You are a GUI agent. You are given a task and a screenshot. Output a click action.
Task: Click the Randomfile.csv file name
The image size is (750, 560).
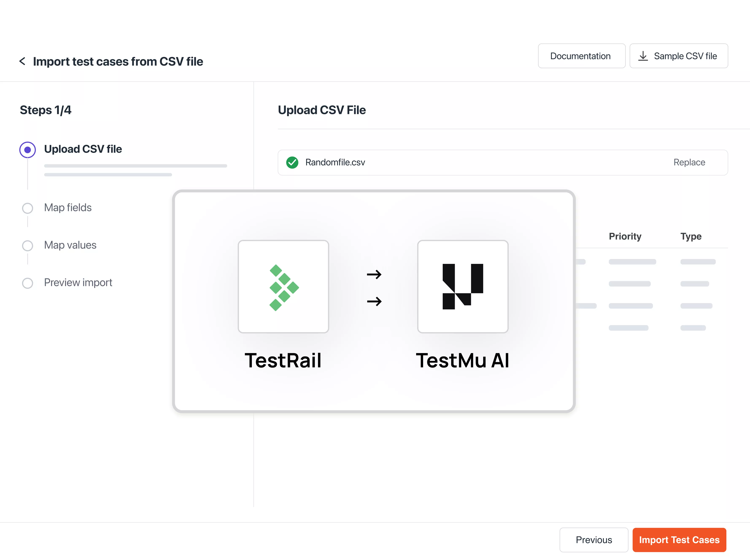[335, 162]
